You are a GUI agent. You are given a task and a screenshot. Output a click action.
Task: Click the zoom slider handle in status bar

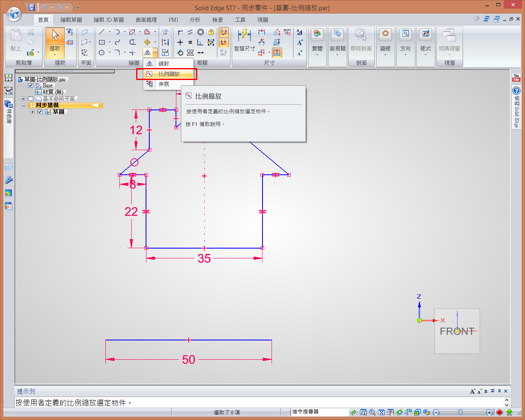[460, 412]
